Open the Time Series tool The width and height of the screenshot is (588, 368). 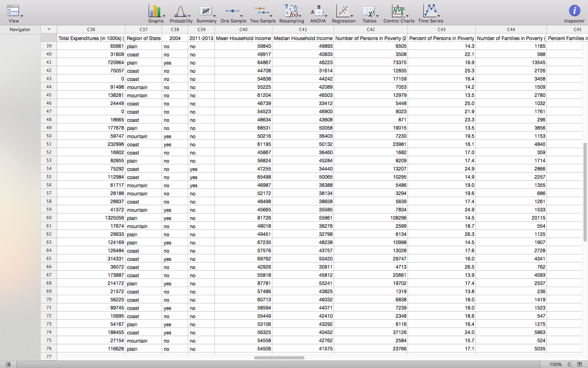click(x=430, y=13)
